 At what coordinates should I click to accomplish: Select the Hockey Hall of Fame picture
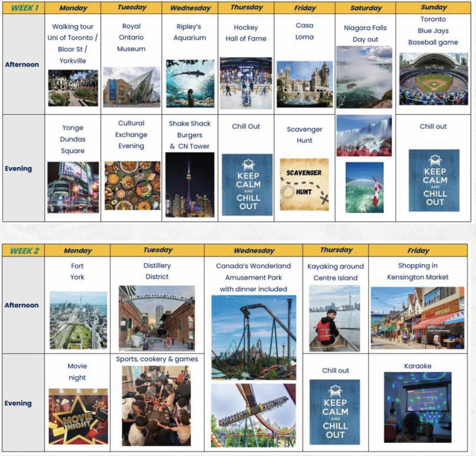pyautogui.click(x=245, y=83)
